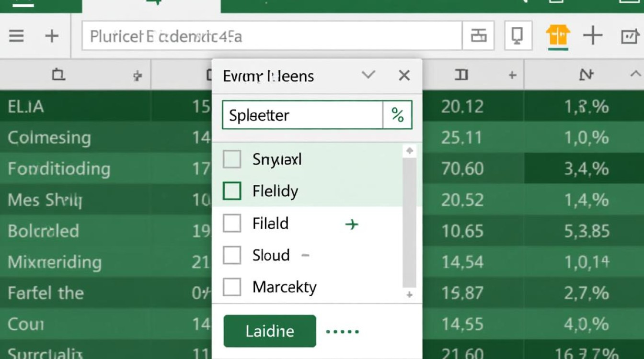Check the Snyıaxl checkbox

[232, 159]
